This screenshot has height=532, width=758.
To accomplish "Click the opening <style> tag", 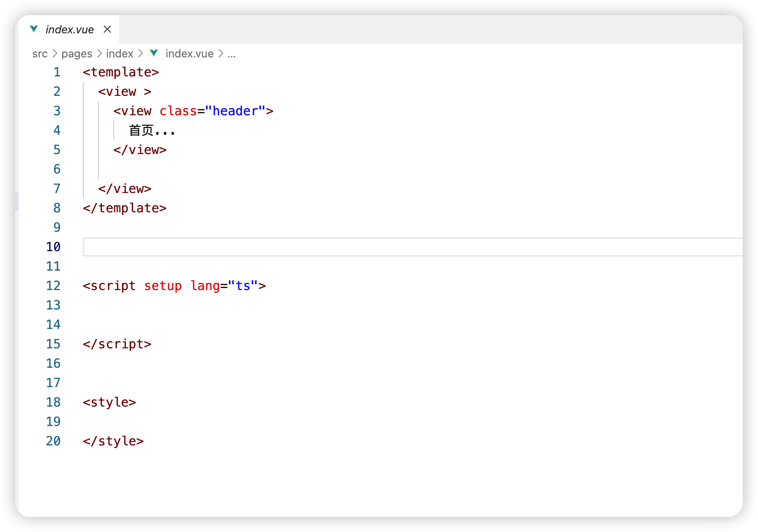I will pyautogui.click(x=109, y=402).
